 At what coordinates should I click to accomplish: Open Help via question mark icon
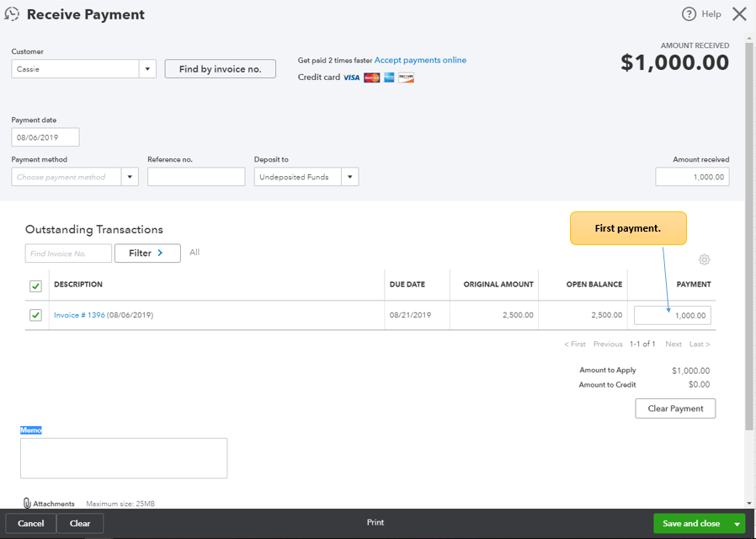pos(689,14)
